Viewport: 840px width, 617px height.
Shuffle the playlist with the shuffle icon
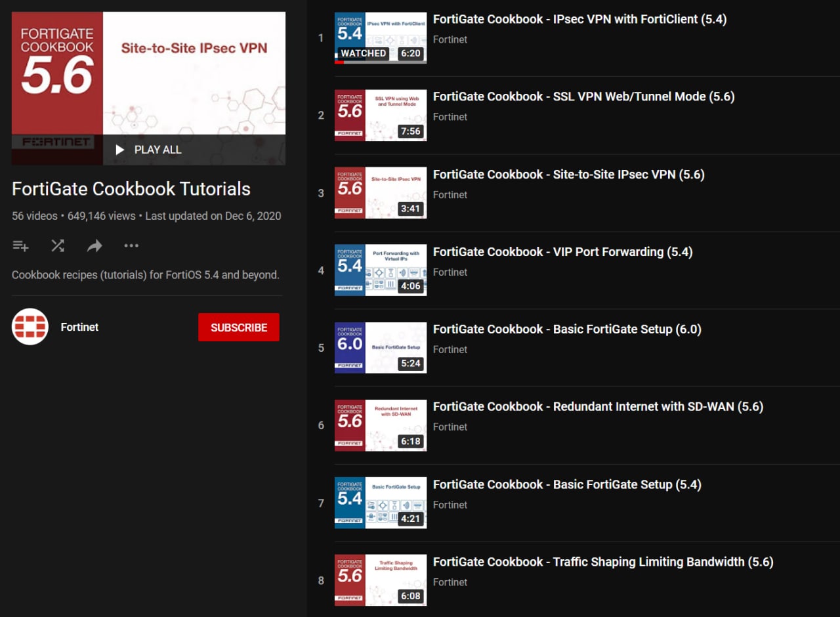click(x=58, y=245)
